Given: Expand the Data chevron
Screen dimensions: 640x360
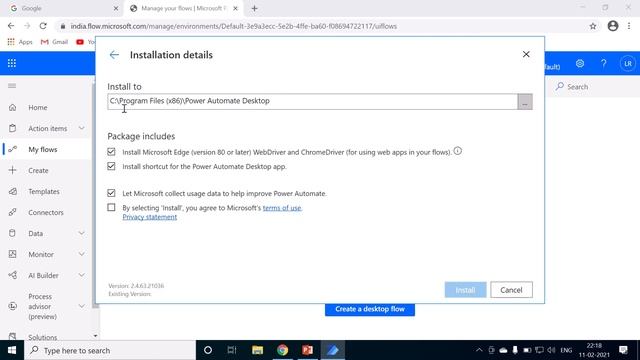Looking at the screenshot, I should click(82, 233).
